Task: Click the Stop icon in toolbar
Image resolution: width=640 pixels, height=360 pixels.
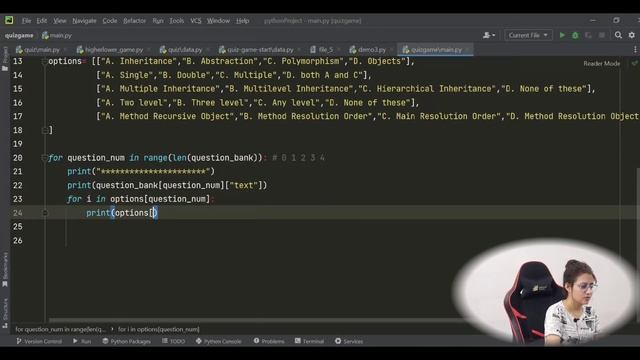Action: tap(602, 36)
